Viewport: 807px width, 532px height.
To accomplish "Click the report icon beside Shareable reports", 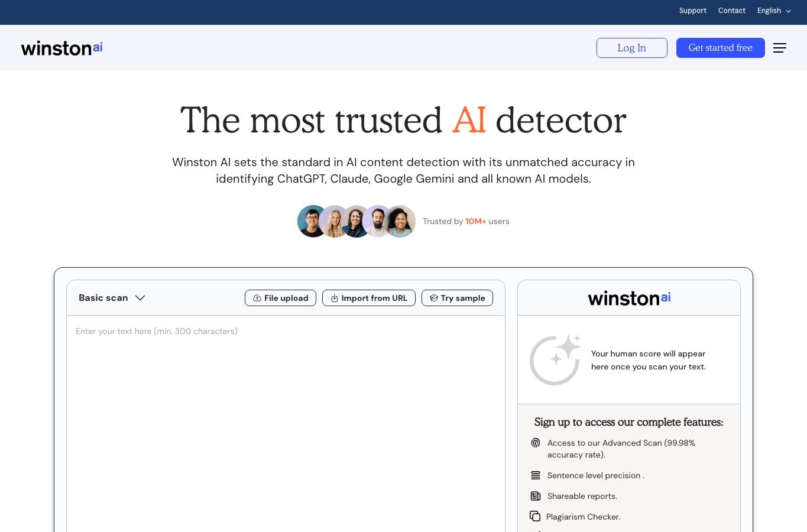I will (536, 496).
